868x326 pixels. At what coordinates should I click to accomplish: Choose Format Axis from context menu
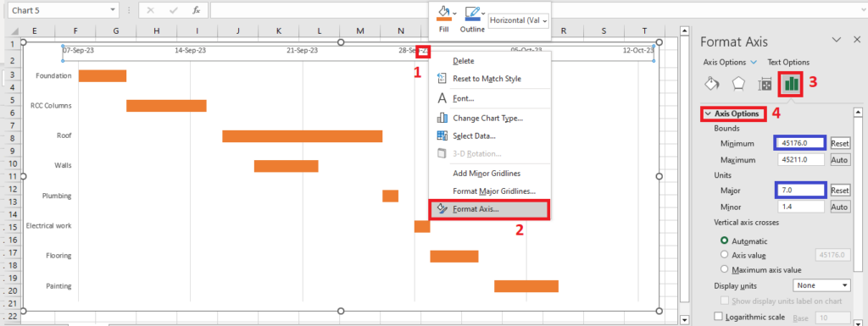click(x=489, y=209)
